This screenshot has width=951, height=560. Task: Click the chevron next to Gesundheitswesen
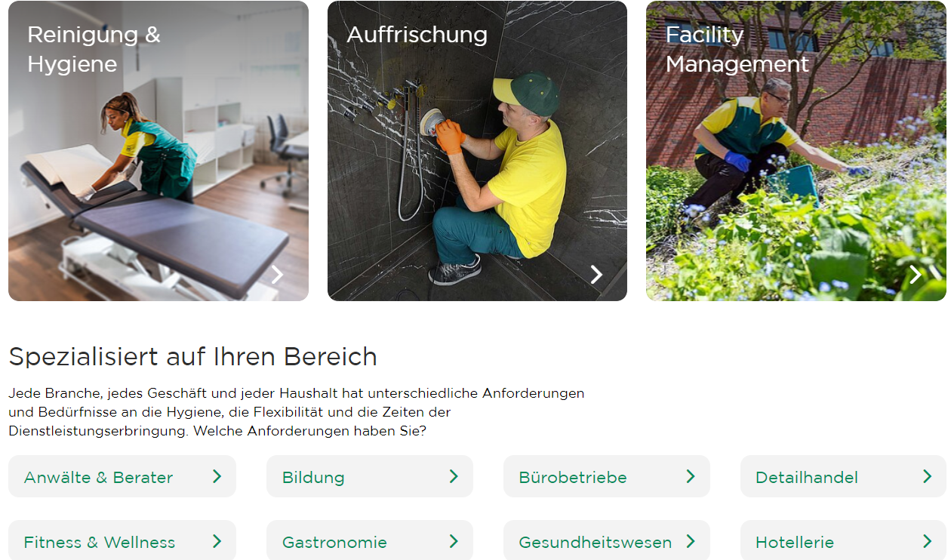point(690,541)
